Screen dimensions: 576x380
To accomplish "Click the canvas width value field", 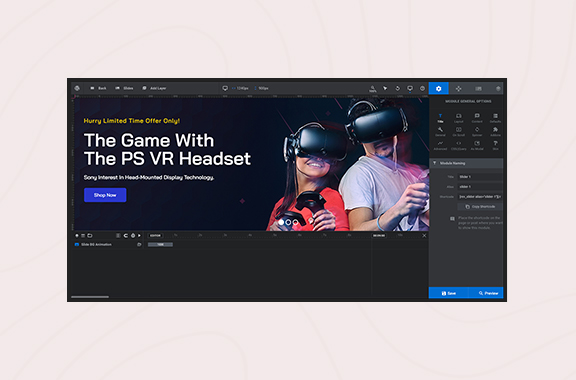I will (242, 88).
